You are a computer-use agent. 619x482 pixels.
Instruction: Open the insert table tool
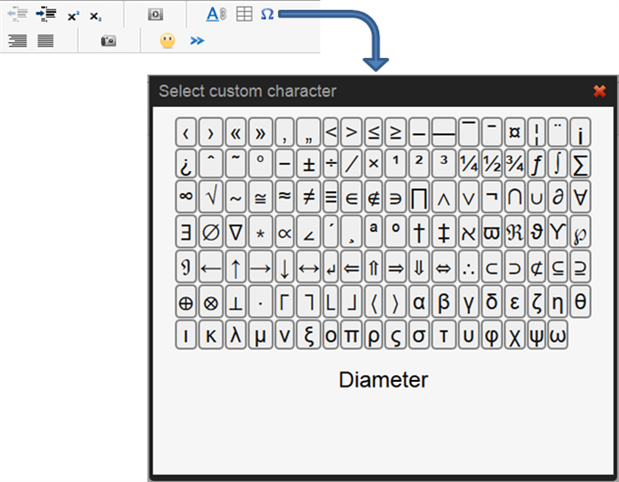coord(243,15)
